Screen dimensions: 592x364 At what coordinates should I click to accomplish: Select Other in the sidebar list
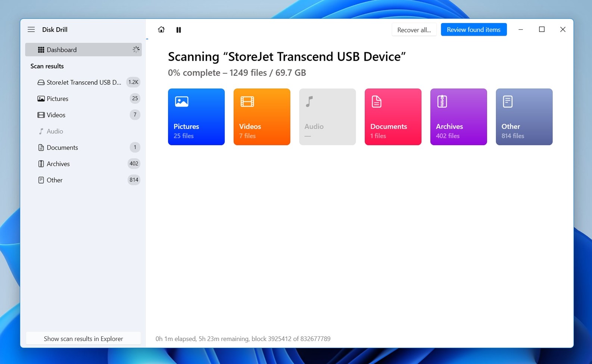pos(54,180)
